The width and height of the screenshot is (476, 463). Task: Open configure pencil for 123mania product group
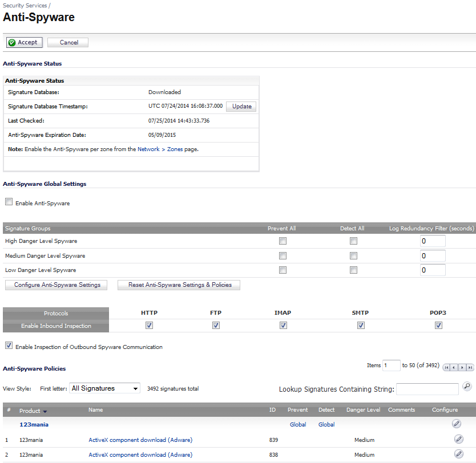pyautogui.click(x=456, y=424)
